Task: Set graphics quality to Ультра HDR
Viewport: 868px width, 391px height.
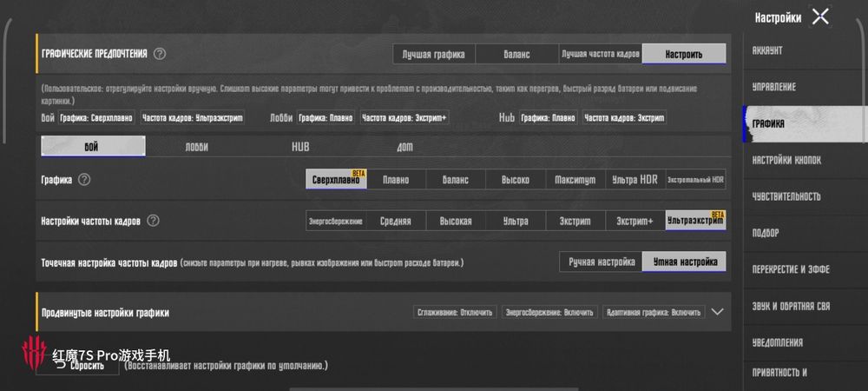Action: click(x=635, y=180)
